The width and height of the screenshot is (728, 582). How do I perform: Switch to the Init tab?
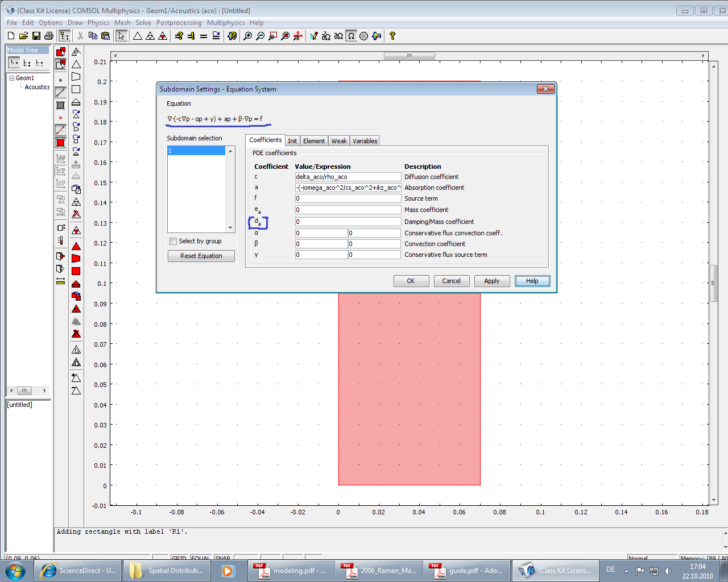coord(292,141)
